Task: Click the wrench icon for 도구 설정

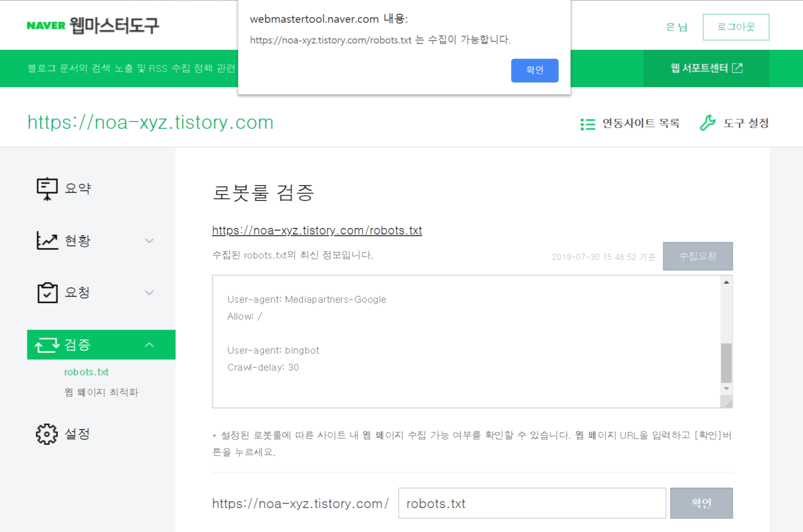Action: pos(707,123)
